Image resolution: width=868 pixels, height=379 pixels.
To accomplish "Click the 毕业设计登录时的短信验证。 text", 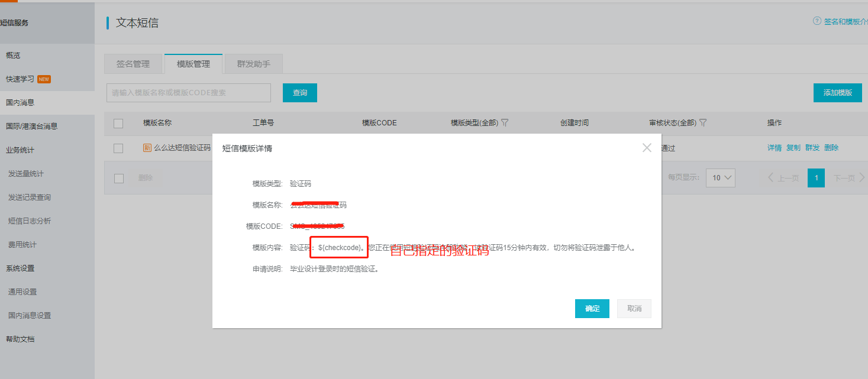I will tap(334, 269).
